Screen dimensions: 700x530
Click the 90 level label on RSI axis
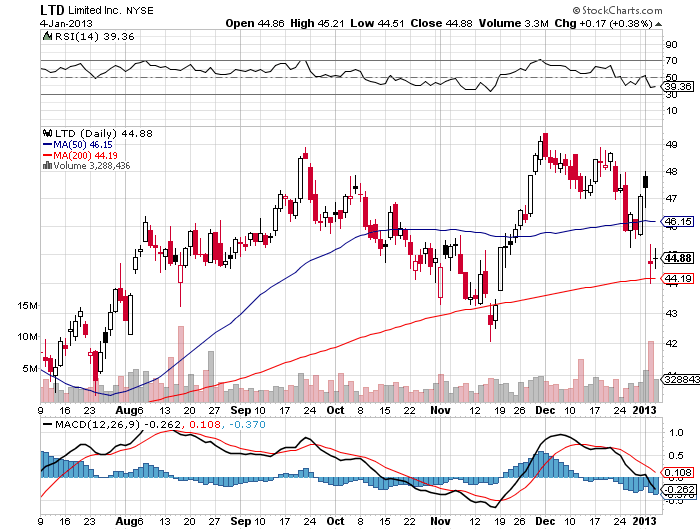pos(671,44)
